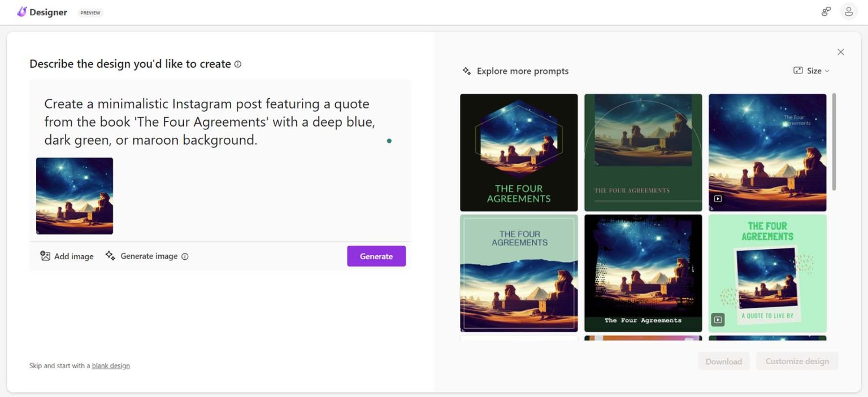The height and width of the screenshot is (397, 868).
Task: Open the blank design link
Action: [x=111, y=365]
